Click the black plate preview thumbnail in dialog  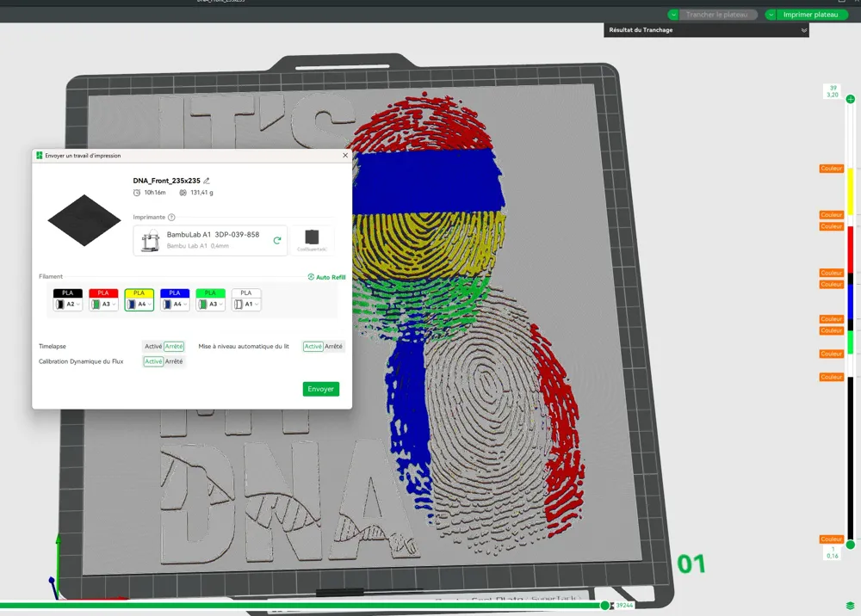(x=84, y=220)
